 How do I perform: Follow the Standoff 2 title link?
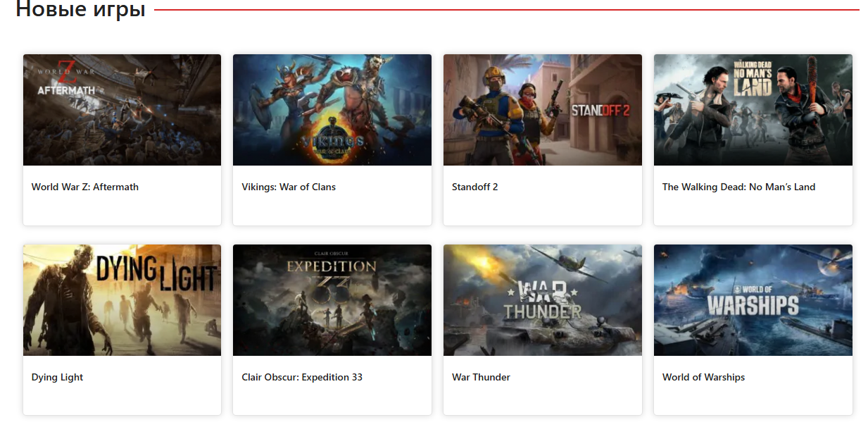475,187
